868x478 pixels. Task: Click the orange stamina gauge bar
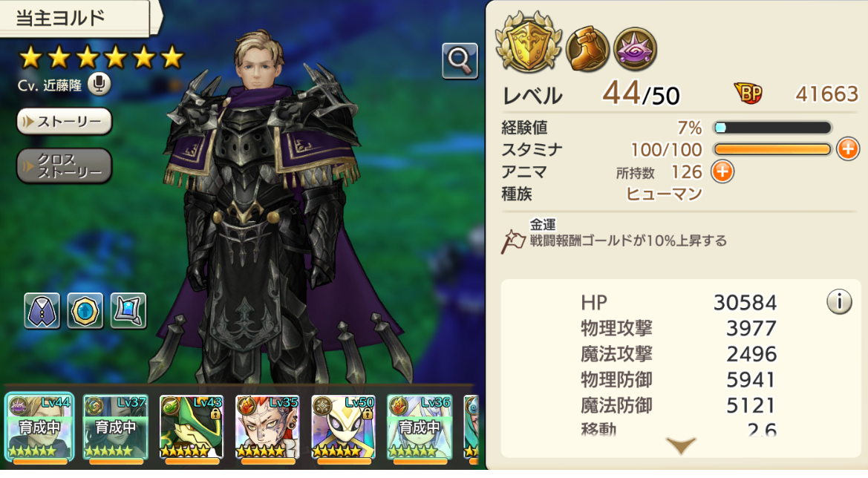click(x=773, y=149)
